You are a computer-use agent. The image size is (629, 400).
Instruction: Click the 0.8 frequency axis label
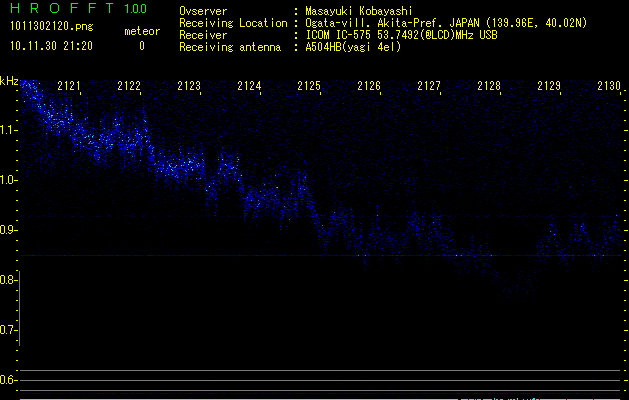[x=8, y=280]
